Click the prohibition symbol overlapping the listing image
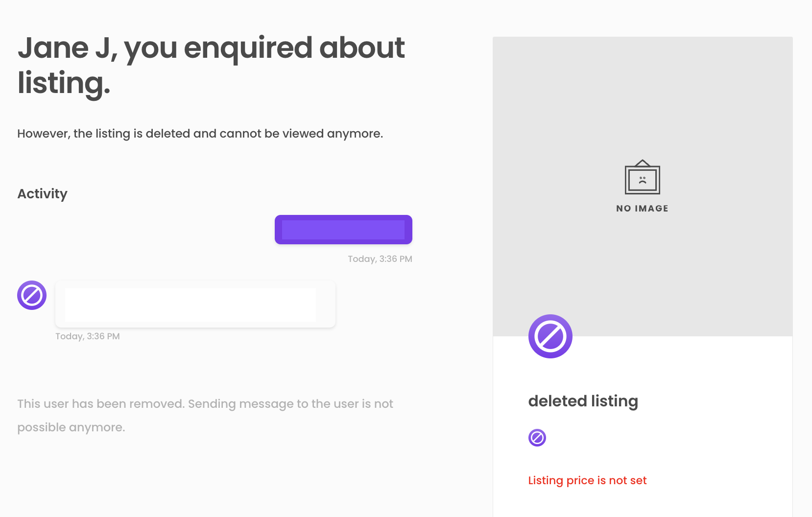Screen dimensions: 812x517 (x=550, y=336)
